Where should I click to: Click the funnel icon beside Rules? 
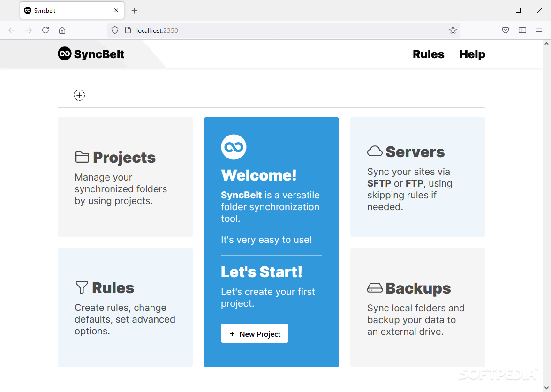82,287
